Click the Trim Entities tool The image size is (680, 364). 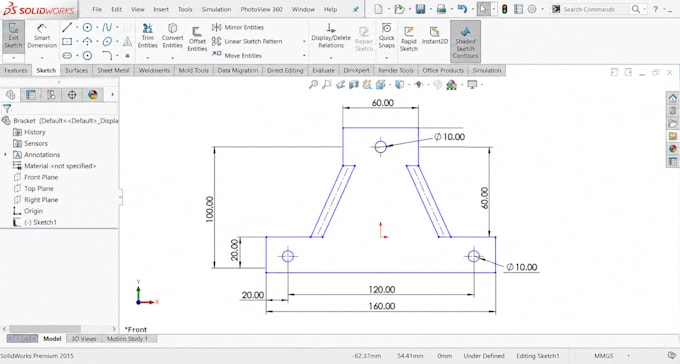click(147, 36)
